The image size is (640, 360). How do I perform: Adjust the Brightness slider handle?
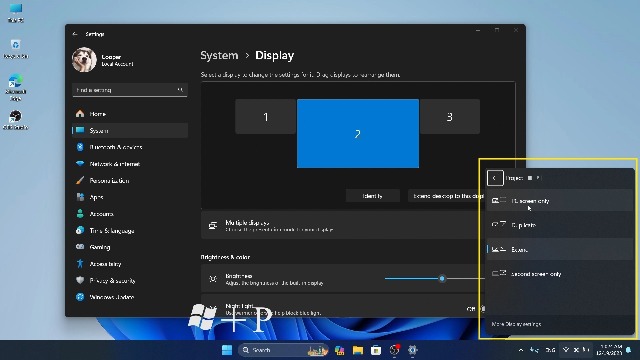coord(442,278)
